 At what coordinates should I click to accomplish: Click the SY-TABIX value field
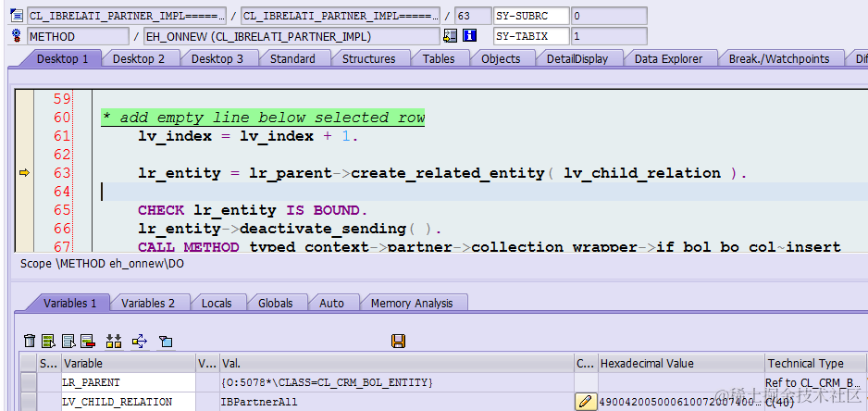(x=609, y=36)
